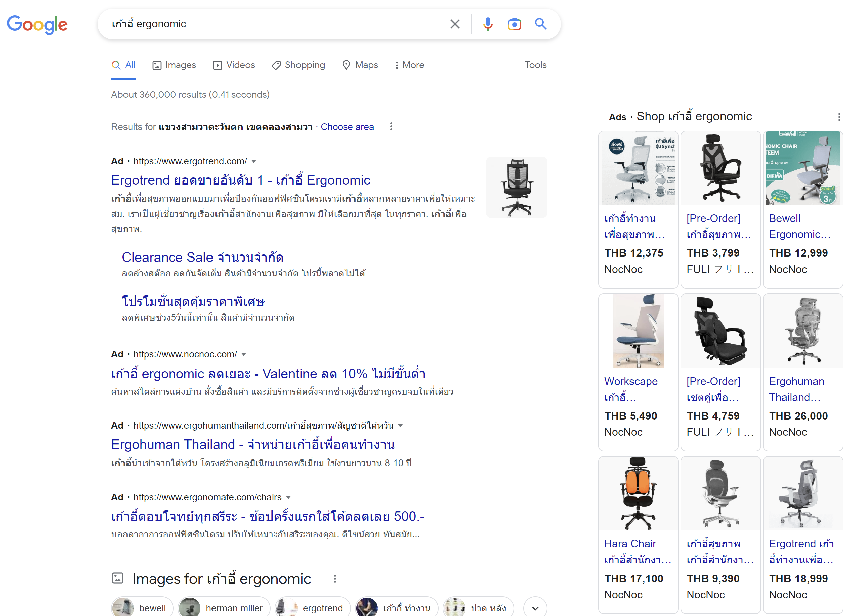Open three-dot menu beside Images for heading
Image resolution: width=848 pixels, height=616 pixels.
coord(335,579)
